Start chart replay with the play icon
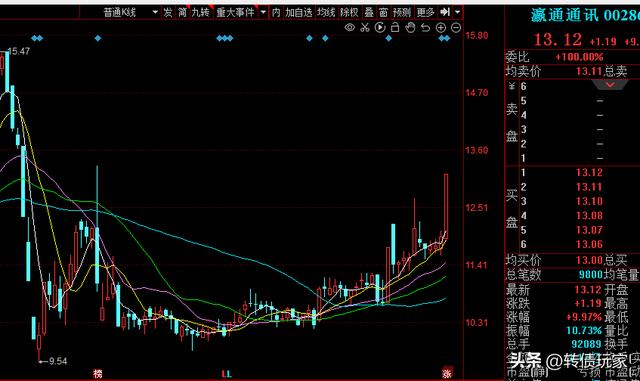This screenshot has height=381, width=640. tap(380, 27)
